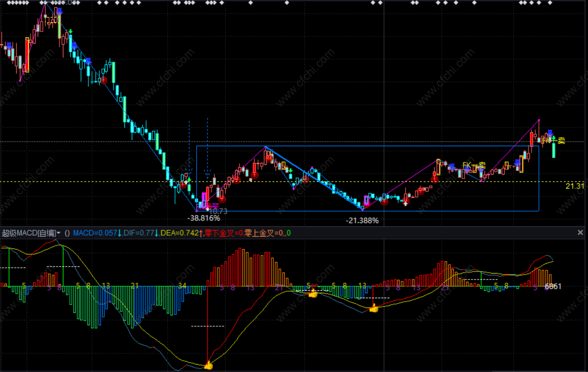Click the FK平卖 signal label
The width and height of the screenshot is (588, 372).
pos(474,165)
